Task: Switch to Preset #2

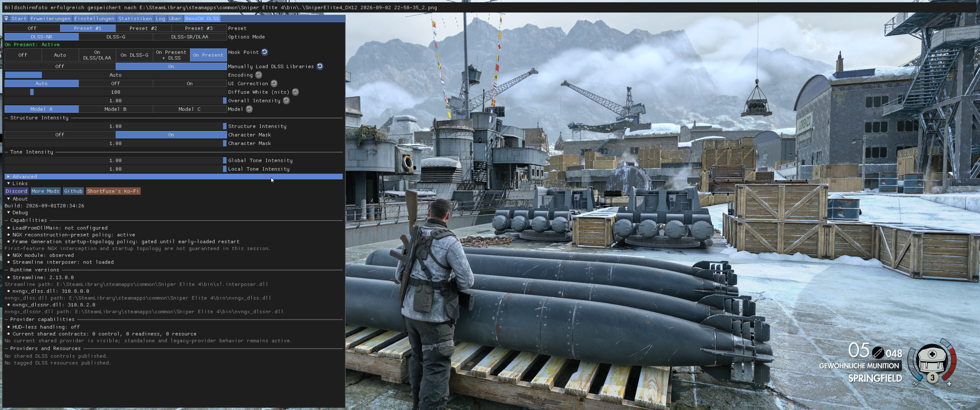Action: 143,28
